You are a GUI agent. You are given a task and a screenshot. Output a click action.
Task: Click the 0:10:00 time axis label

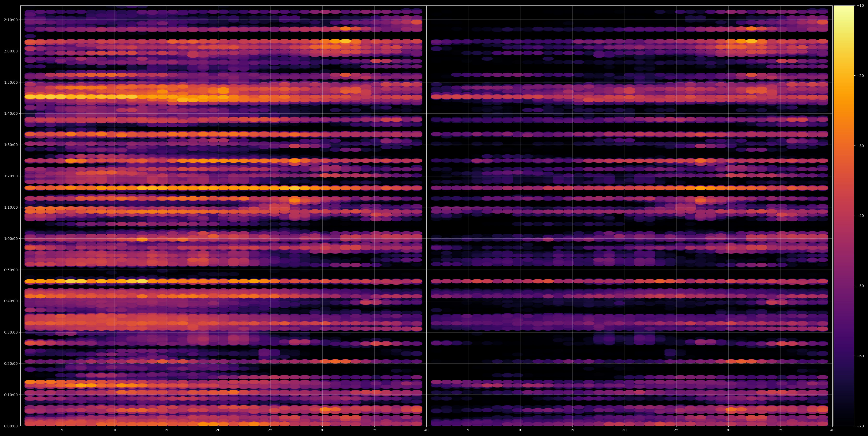tap(11, 395)
